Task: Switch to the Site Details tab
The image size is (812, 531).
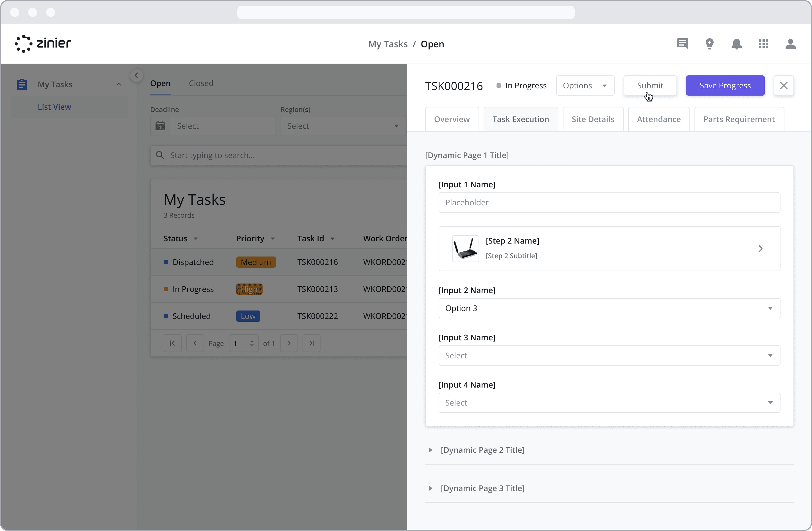Action: (x=593, y=119)
